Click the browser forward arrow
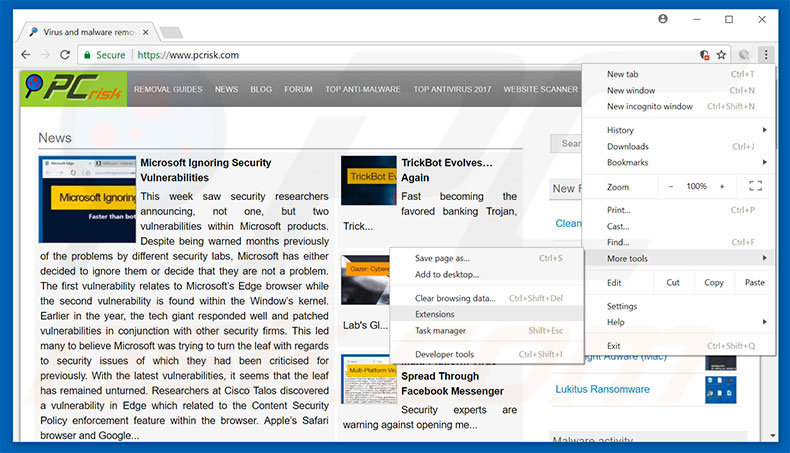The width and height of the screenshot is (790, 453). (45, 54)
